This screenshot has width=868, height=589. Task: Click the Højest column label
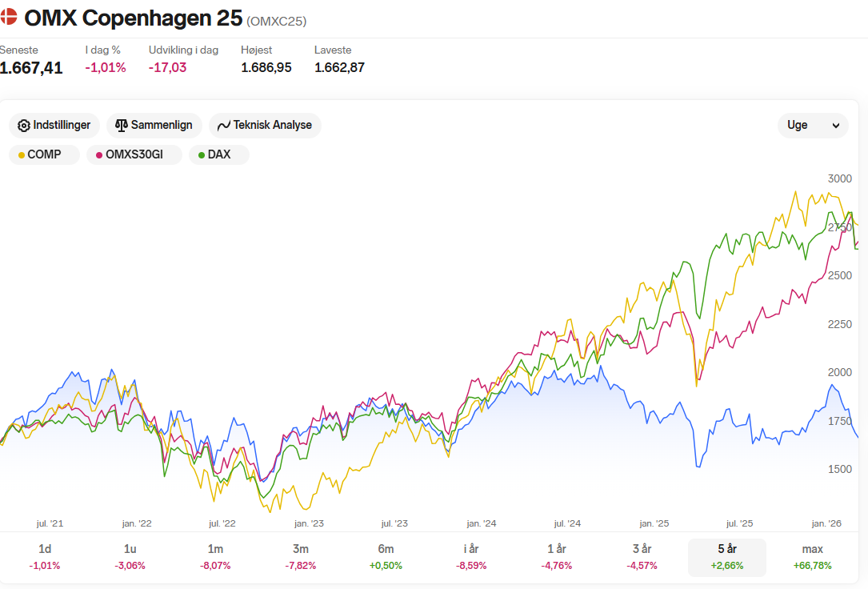(x=256, y=50)
